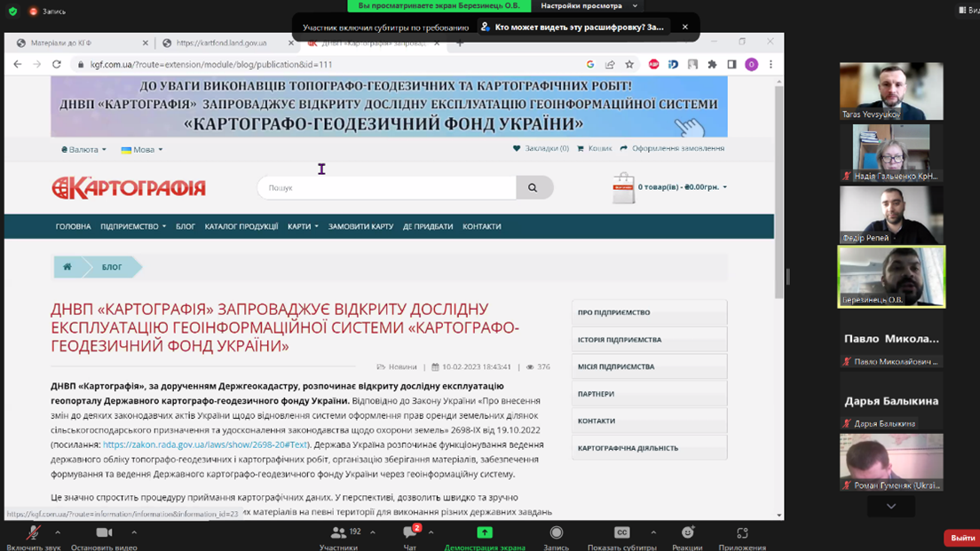Expand participants options arrow
Viewport: 980px width, 551px height.
[x=373, y=532]
